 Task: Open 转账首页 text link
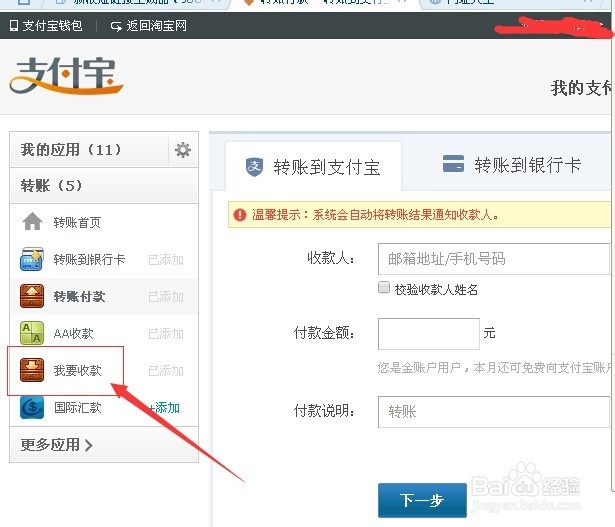pos(77,222)
